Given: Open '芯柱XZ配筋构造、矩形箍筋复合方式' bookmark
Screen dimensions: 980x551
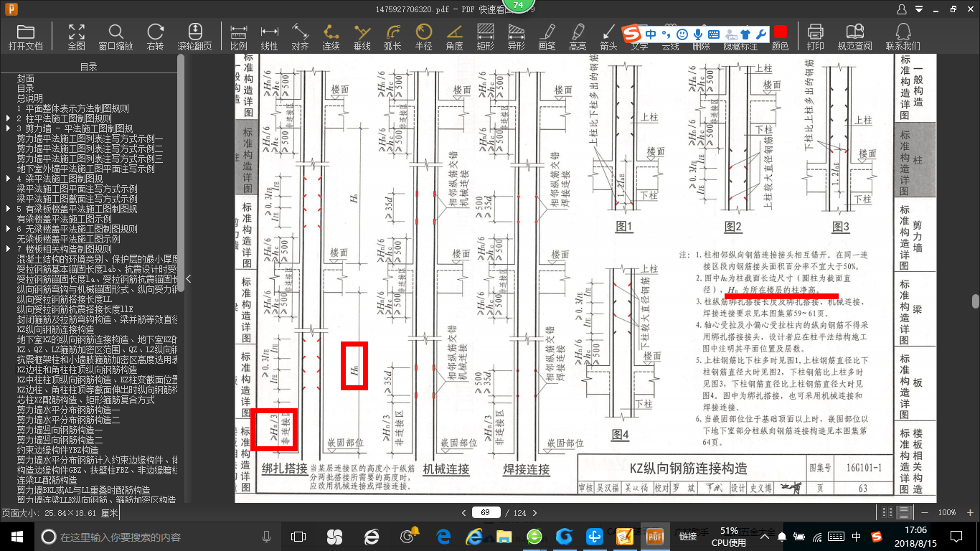Looking at the screenshot, I should pyautogui.click(x=86, y=400).
